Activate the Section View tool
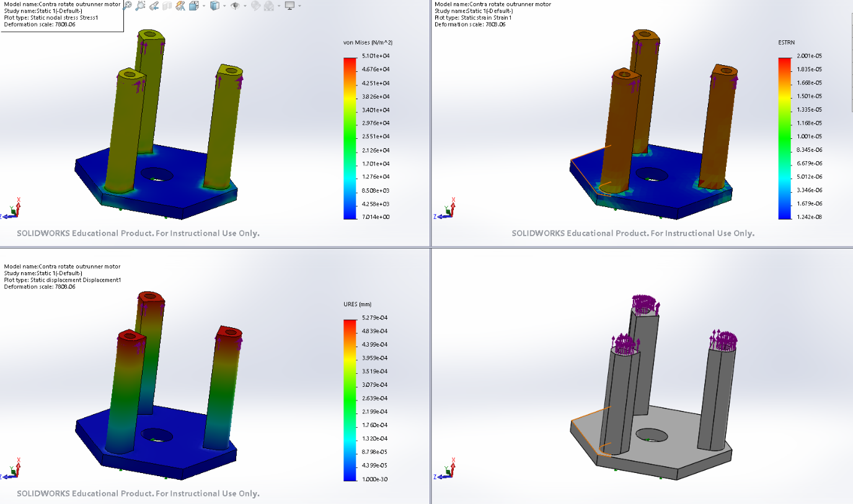This screenshot has width=853, height=504. pos(167,6)
